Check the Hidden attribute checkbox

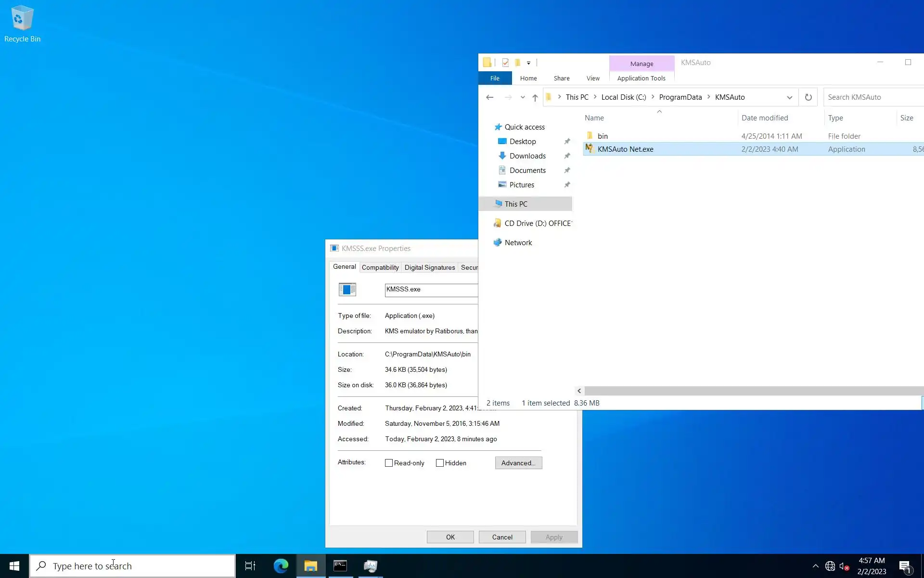click(440, 463)
